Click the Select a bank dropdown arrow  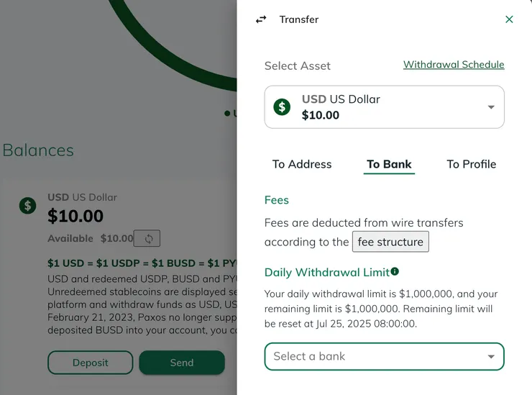coord(491,356)
